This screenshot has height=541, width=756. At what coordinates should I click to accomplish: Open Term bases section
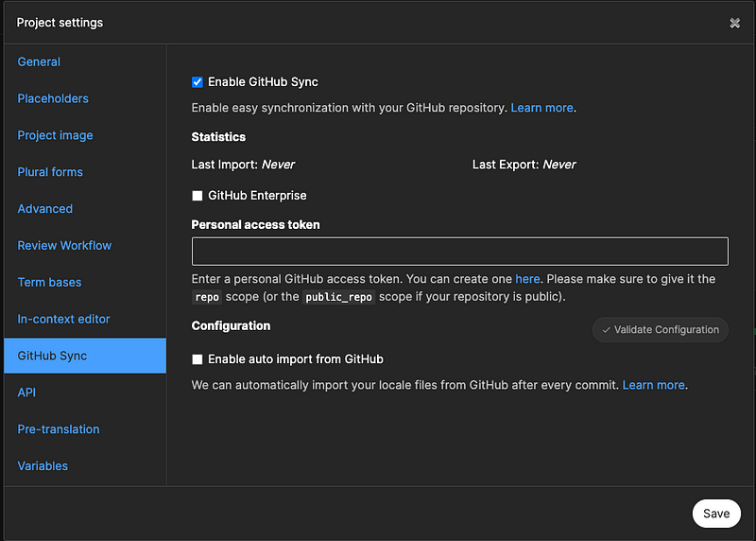tap(49, 283)
